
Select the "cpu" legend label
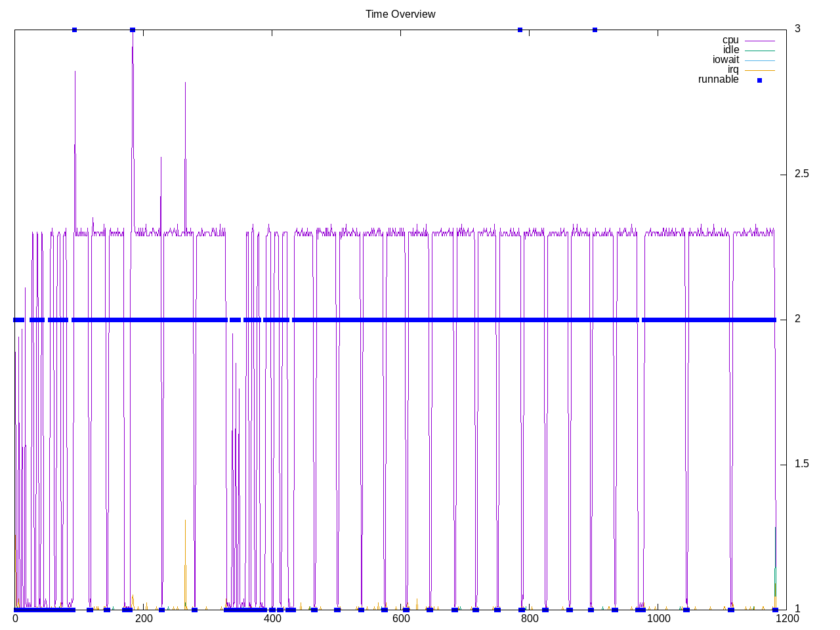[x=730, y=40]
